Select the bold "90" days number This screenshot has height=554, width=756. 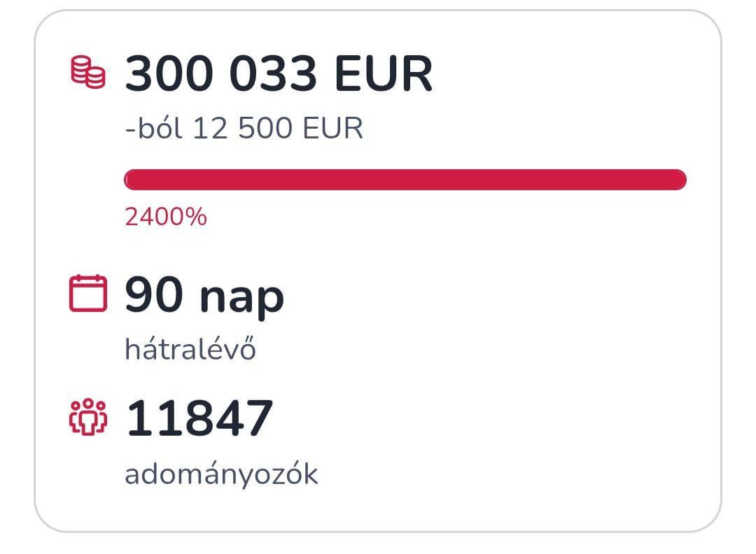pos(156,295)
